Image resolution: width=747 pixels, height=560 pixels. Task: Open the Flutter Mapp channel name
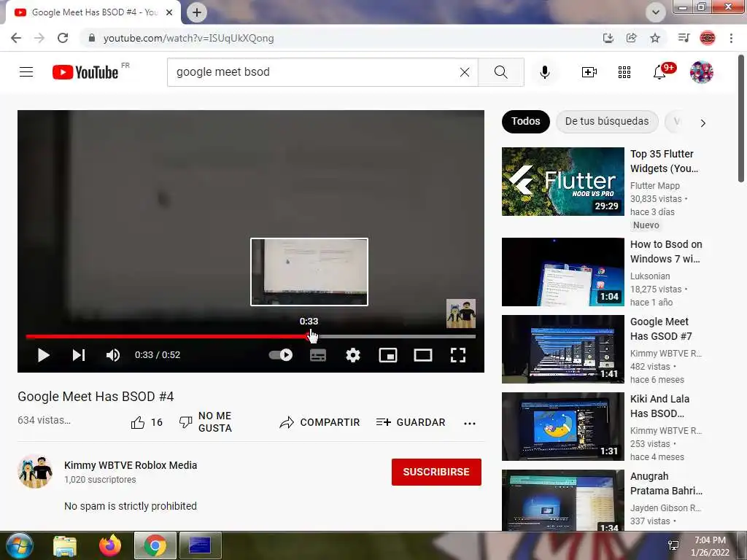pyautogui.click(x=655, y=186)
